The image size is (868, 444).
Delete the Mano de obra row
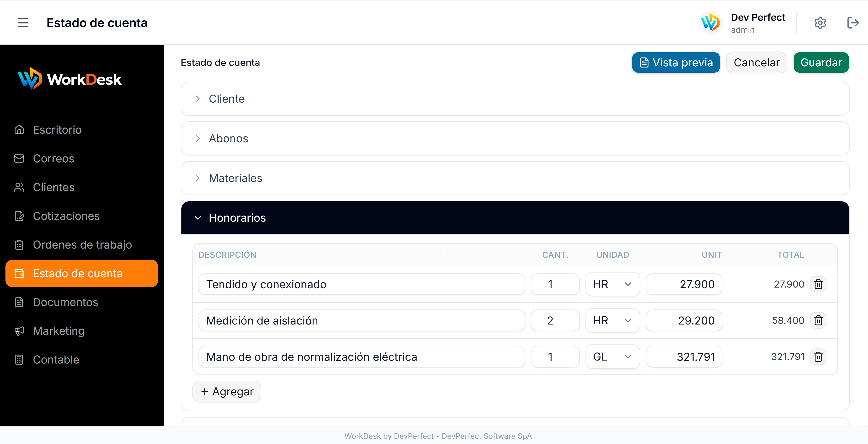818,356
